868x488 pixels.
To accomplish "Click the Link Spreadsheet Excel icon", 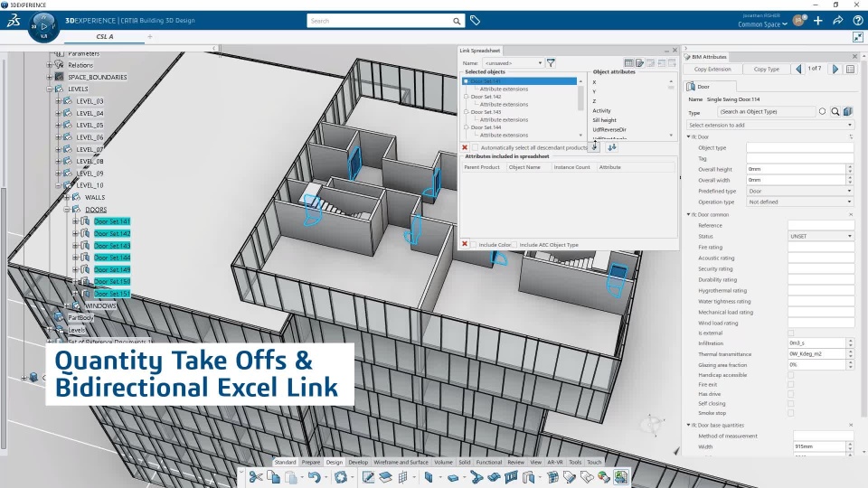I will pyautogui.click(x=621, y=477).
